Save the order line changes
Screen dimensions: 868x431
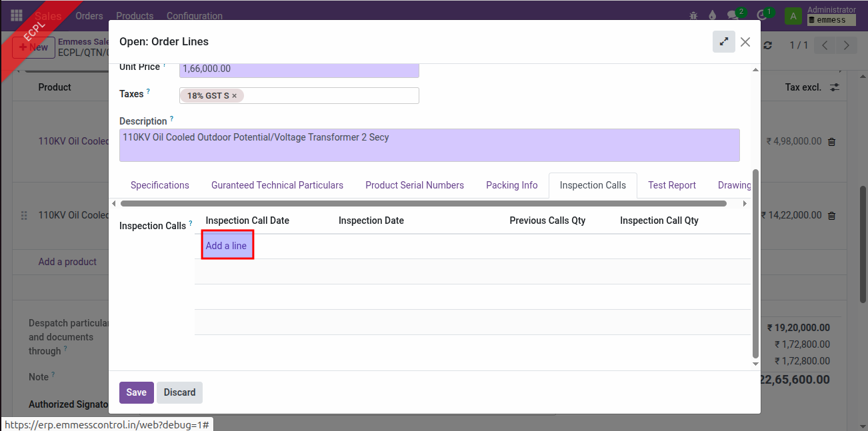click(x=136, y=392)
